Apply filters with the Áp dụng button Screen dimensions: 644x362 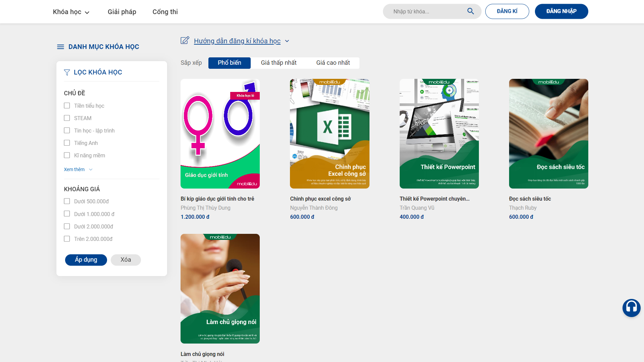(x=86, y=260)
